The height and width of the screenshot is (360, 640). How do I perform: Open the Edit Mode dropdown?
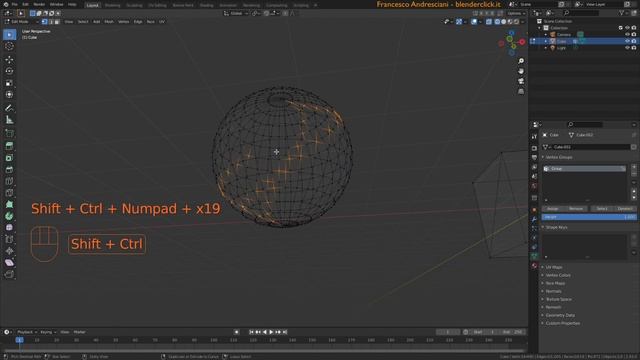coord(21,22)
